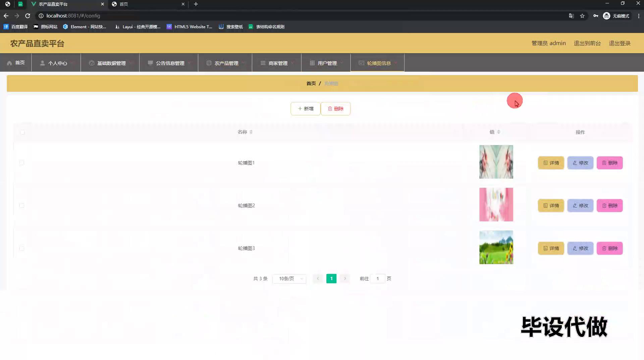Open the password key icon in address bar
The height and width of the screenshot is (360, 644).
tap(595, 16)
